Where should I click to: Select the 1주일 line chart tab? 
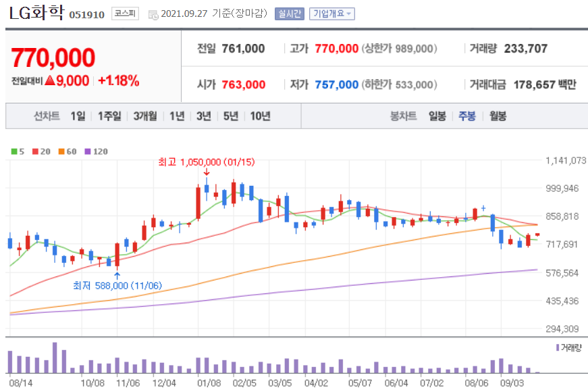tap(109, 116)
